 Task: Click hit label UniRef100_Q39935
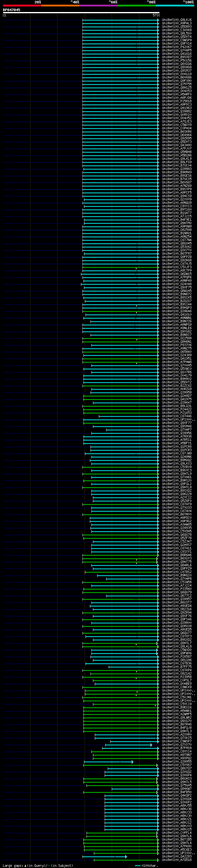177,528
